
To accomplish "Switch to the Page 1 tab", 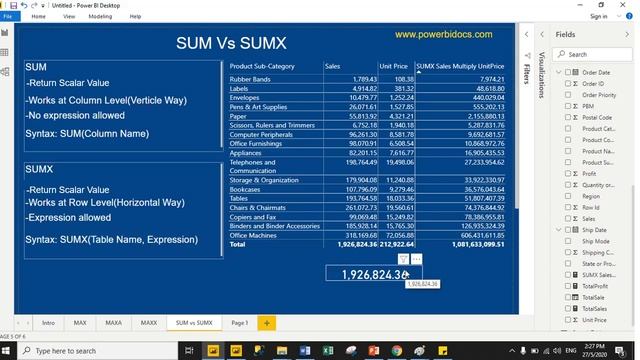I will (x=240, y=323).
